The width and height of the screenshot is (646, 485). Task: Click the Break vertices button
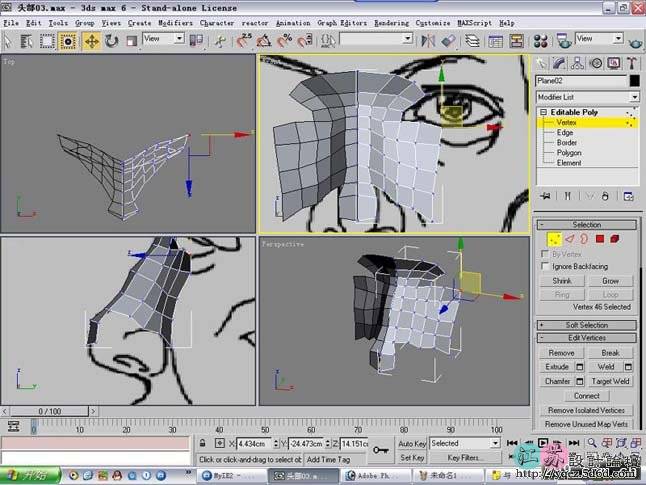[610, 353]
